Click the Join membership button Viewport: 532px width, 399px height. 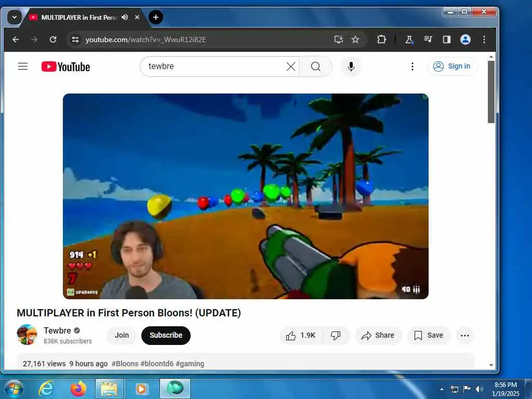122,335
